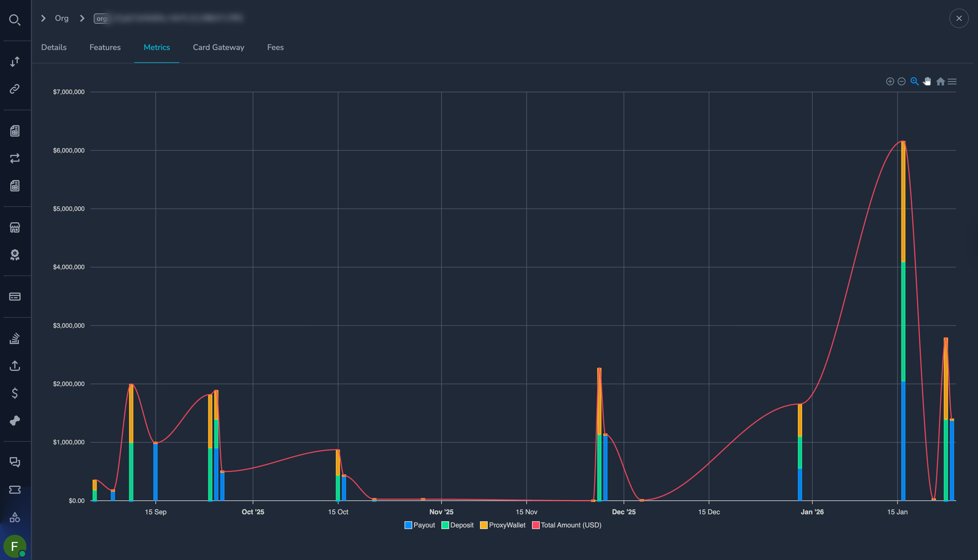
Task: Open the chain link icon in sidebar
Action: point(15,89)
